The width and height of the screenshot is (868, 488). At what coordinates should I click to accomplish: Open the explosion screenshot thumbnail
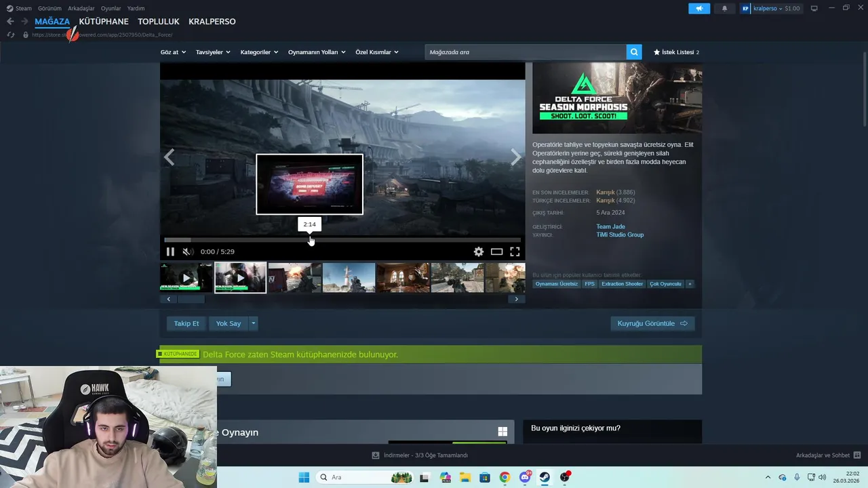294,278
